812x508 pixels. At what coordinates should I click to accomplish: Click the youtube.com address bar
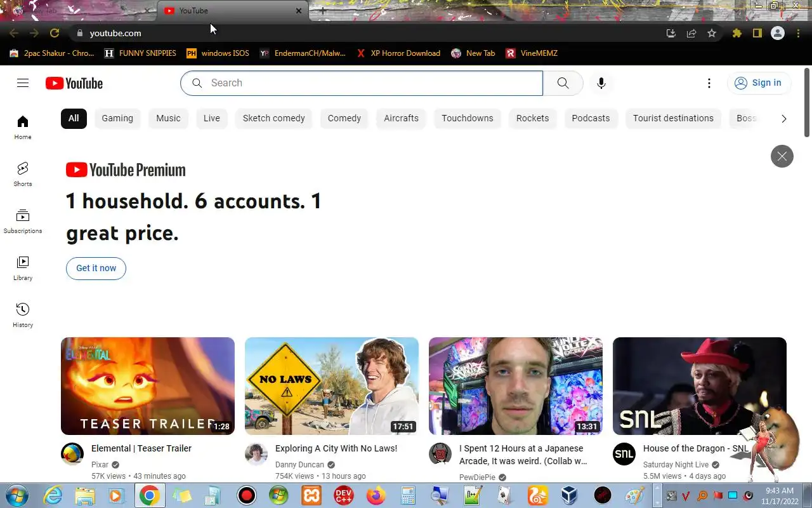tap(368, 33)
